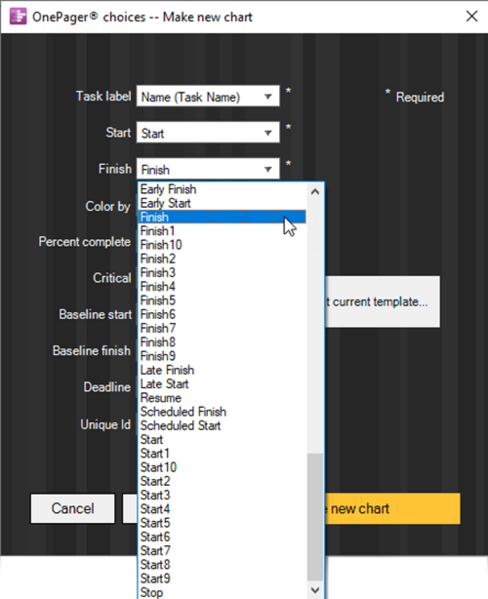
Task: Select Late Finish option
Action: [x=167, y=370]
